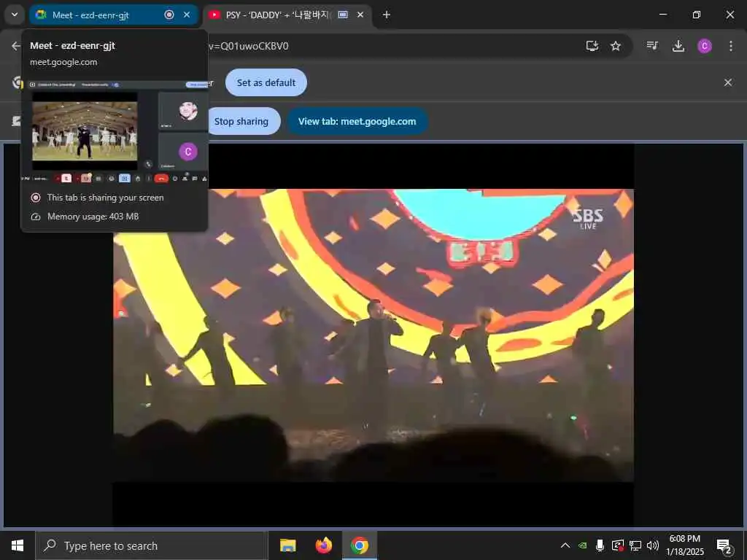Screen dimensions: 747x560
Task: Click the microphone tray icon
Action: (600, 545)
